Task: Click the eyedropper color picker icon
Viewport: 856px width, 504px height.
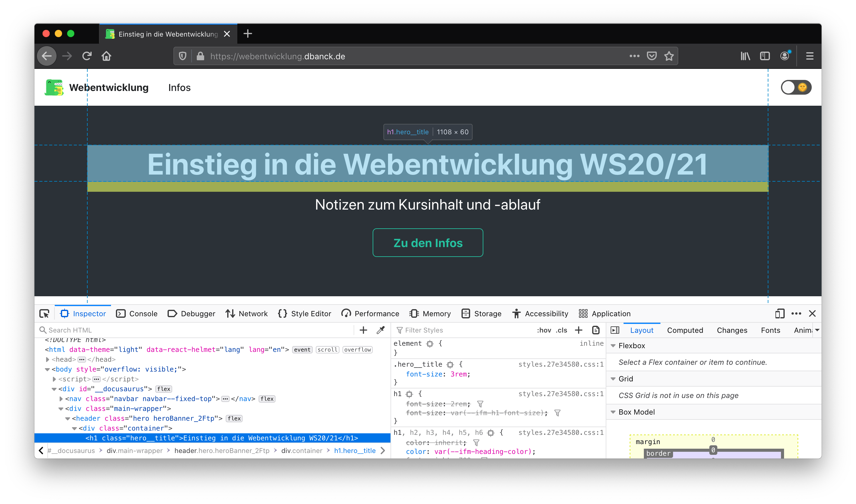Action: 380,330
